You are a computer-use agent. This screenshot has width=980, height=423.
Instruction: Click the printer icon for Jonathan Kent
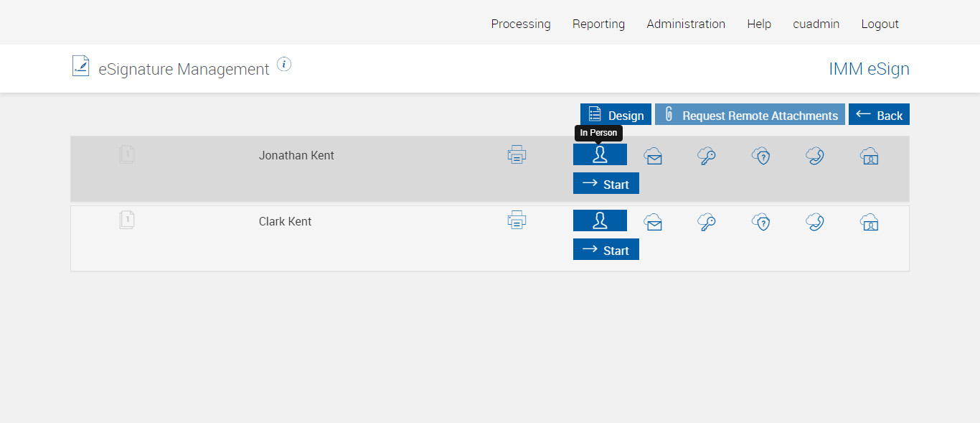[517, 154]
